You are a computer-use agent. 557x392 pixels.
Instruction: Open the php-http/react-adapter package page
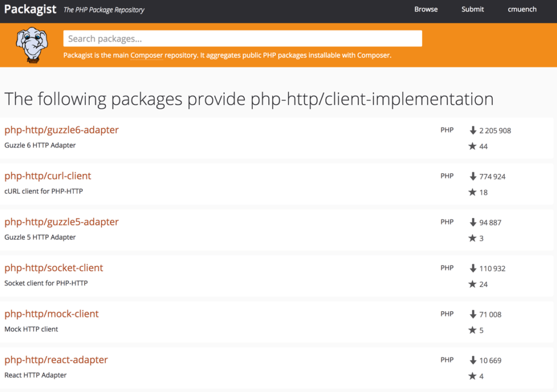(56, 360)
